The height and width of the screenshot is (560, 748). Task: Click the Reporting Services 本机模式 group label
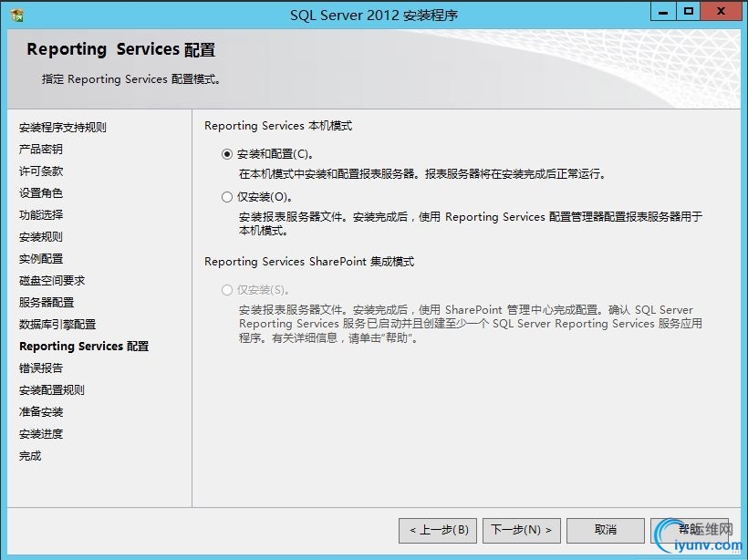coord(278,126)
